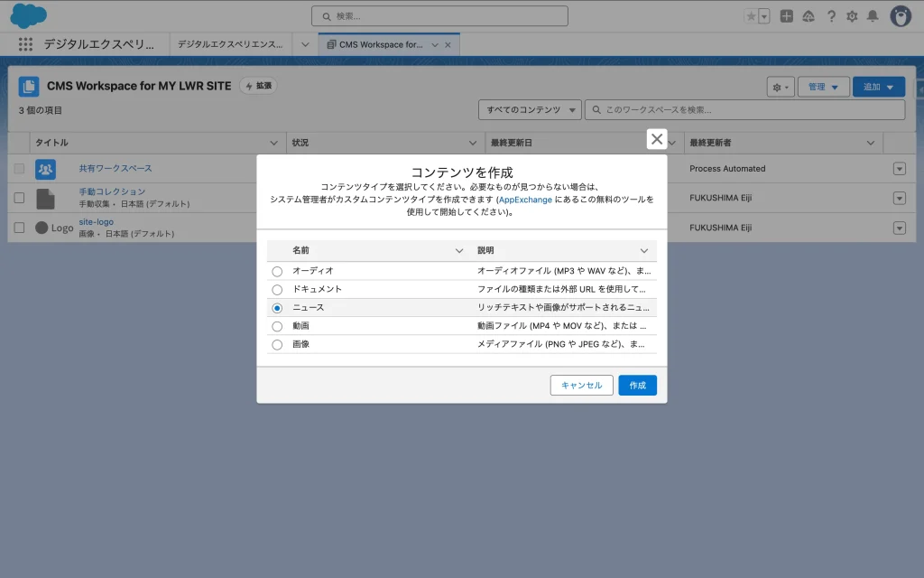The width and height of the screenshot is (924, 578).
Task: Open the AppExchange link
Action: (523, 199)
